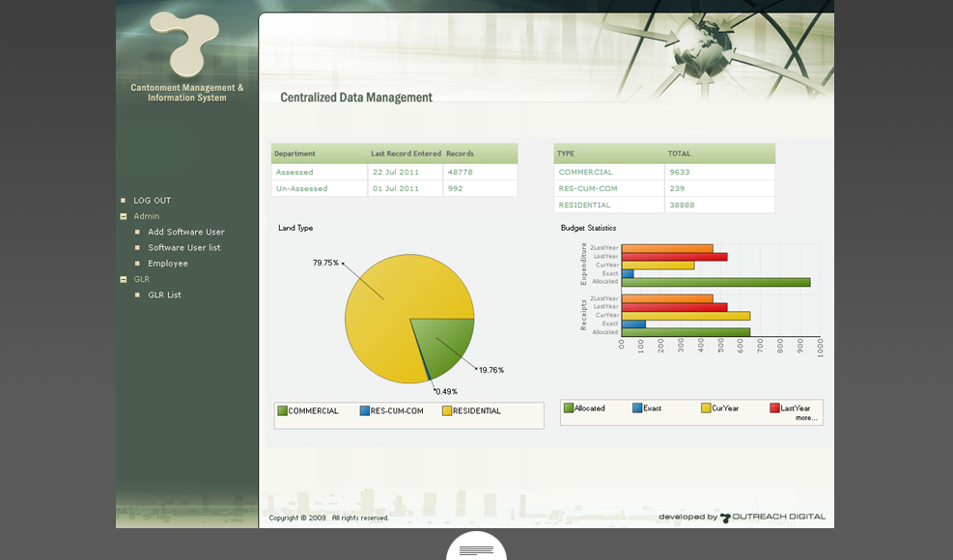This screenshot has width=953, height=560.
Task: Click the bullet icon beside Add Software User
Action: coord(137,232)
